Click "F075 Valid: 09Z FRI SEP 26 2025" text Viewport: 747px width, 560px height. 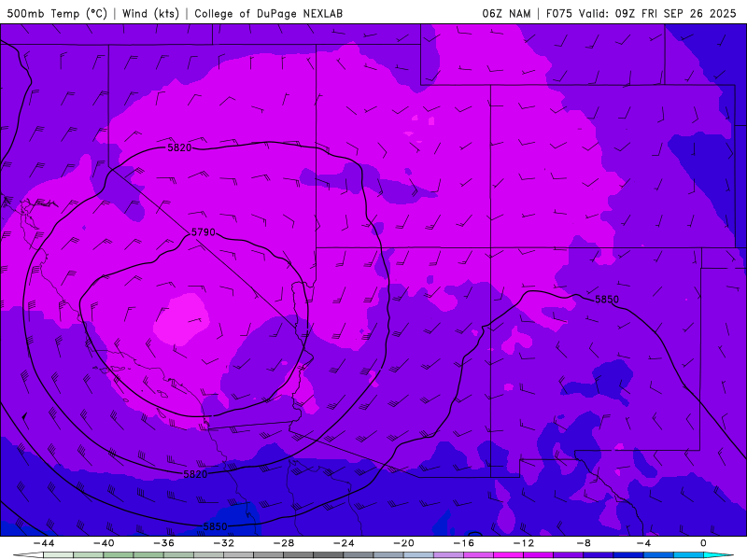(641, 13)
